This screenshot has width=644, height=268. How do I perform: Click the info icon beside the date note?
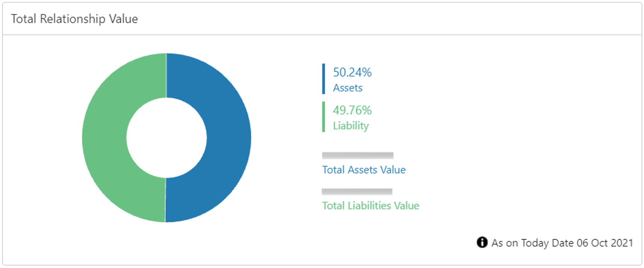(482, 243)
